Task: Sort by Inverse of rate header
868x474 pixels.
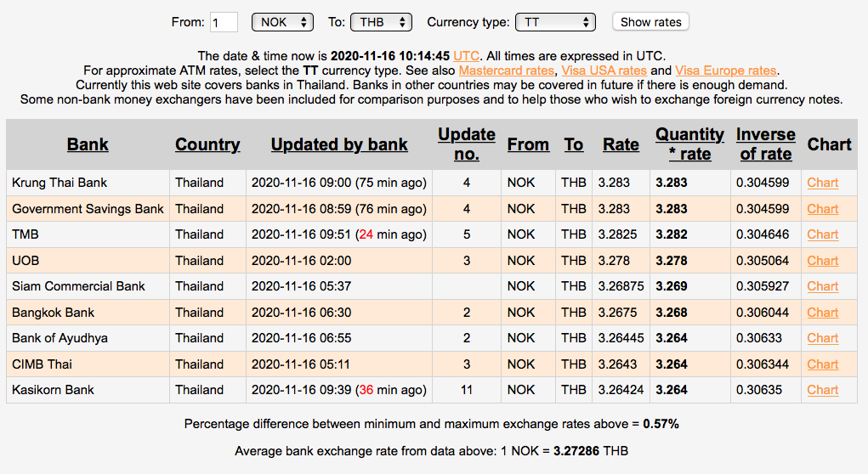Action: pos(766,144)
